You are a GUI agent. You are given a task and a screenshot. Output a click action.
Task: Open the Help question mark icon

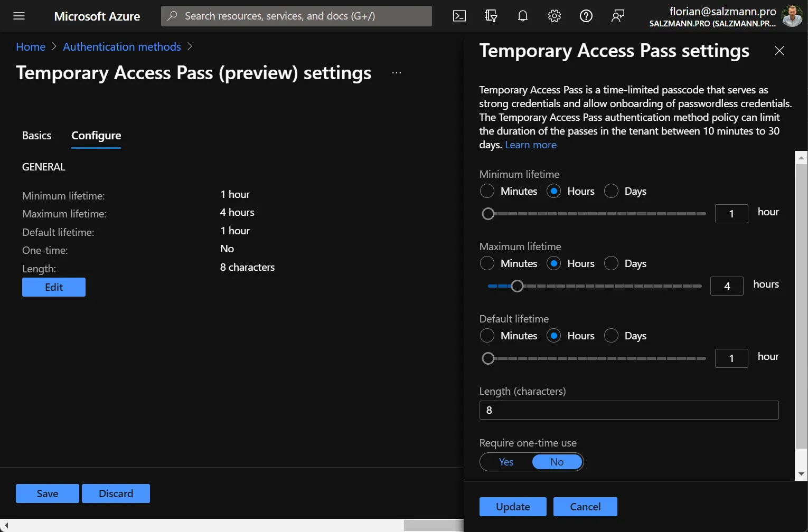coord(586,16)
